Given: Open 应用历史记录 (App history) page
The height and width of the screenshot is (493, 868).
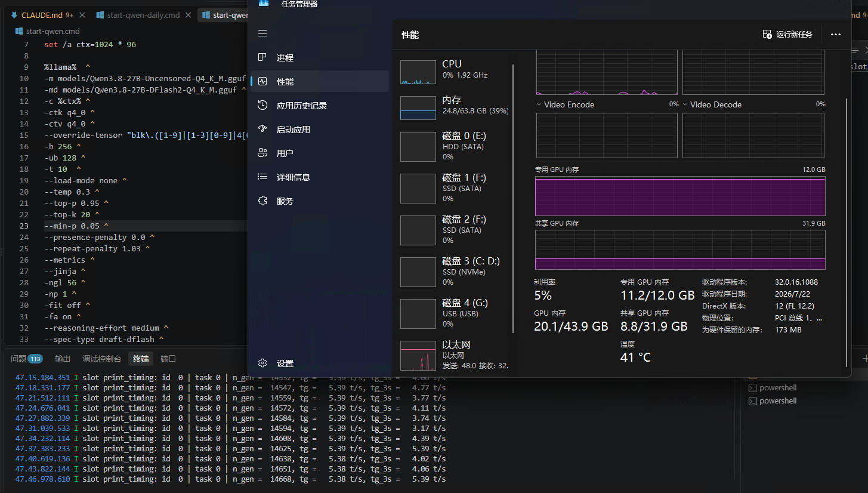Looking at the screenshot, I should pyautogui.click(x=320, y=106).
